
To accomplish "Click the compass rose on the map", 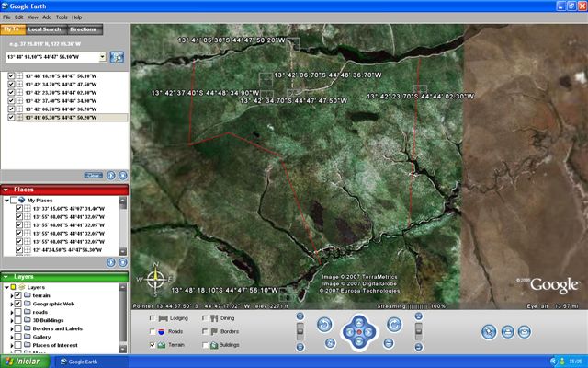I will [x=155, y=280].
